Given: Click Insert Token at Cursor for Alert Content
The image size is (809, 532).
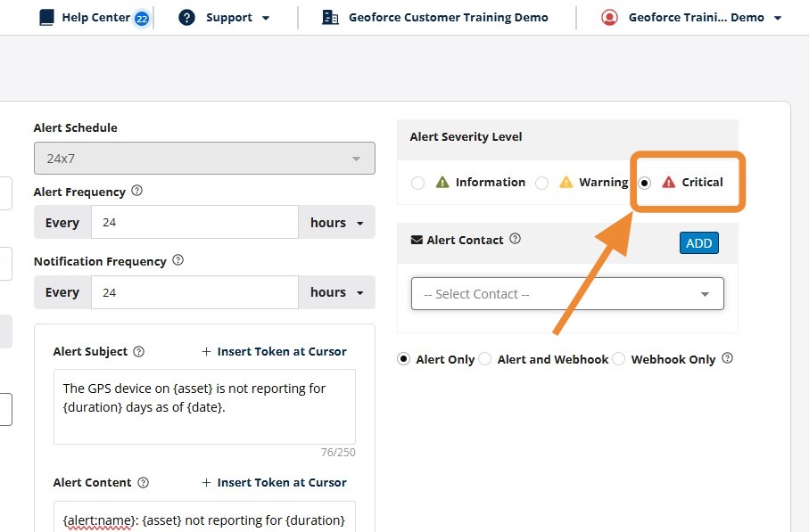Looking at the screenshot, I should [274, 482].
